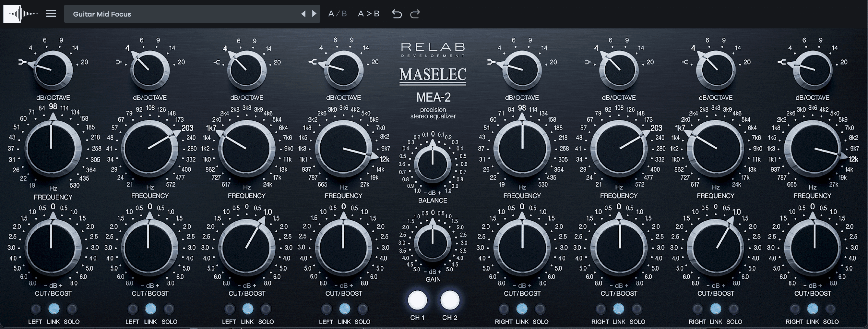This screenshot has width=868, height=329.
Task: Enable RIGHT on the 203 Hz band
Action: pyautogui.click(x=600, y=309)
